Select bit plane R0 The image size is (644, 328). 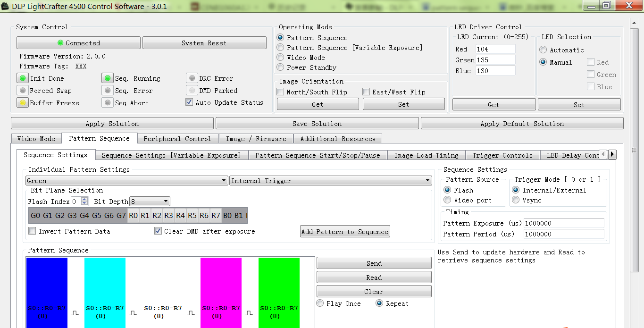pos(134,216)
